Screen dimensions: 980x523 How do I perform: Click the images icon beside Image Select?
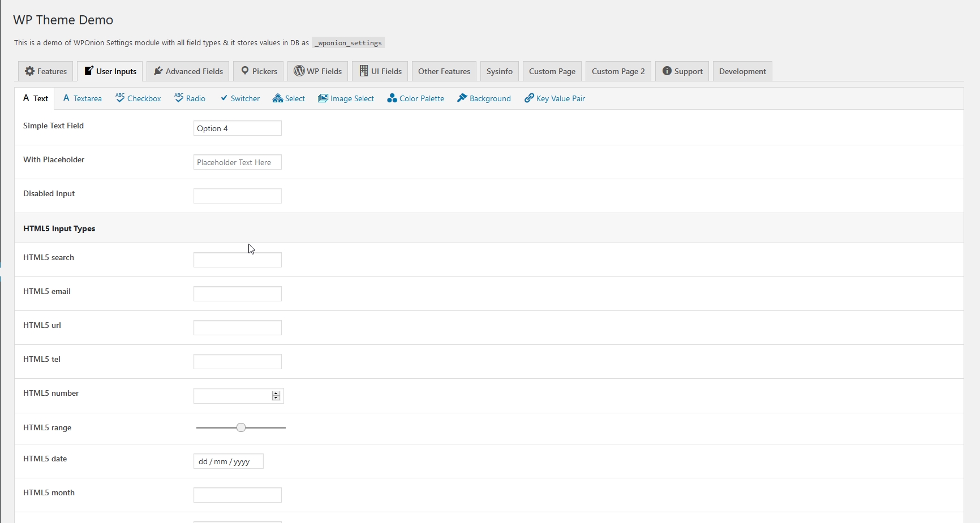point(323,98)
